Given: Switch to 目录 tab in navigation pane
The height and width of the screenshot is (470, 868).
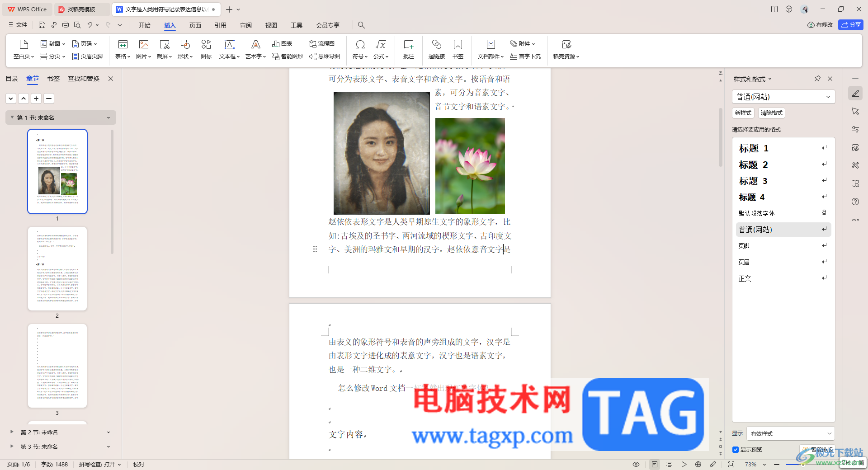Looking at the screenshot, I should [x=12, y=79].
